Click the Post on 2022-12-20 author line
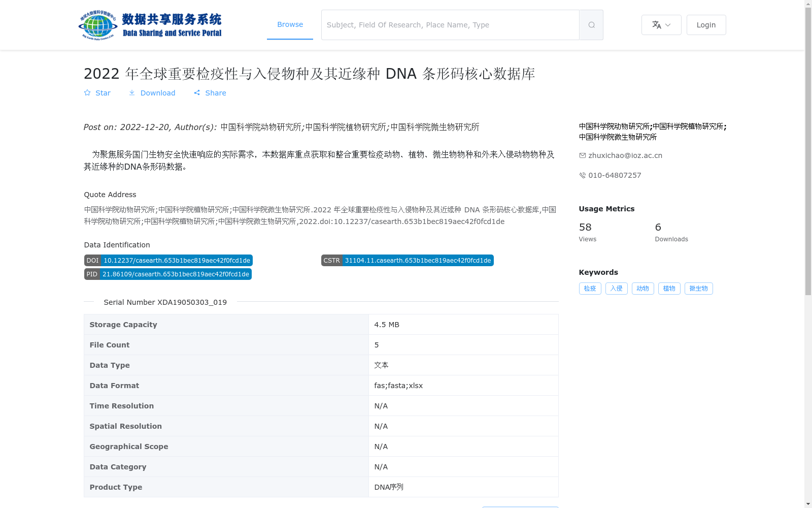This screenshot has height=508, width=812. click(x=282, y=127)
